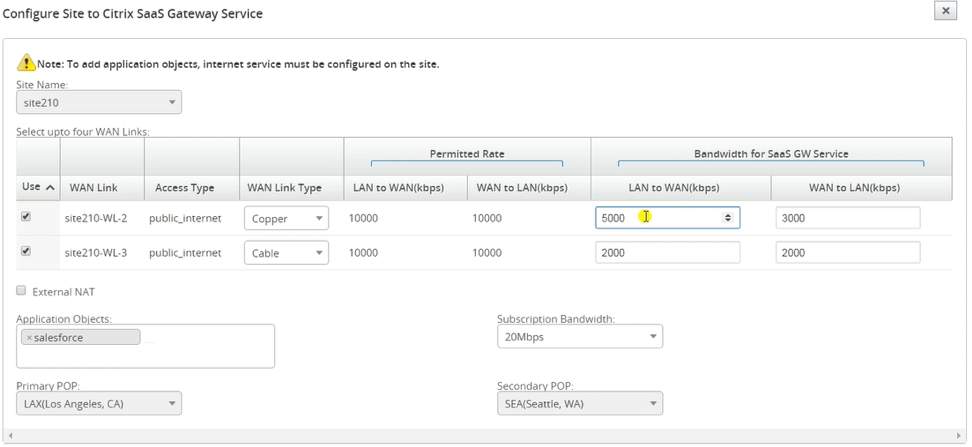Remove salesforce tag with its x icon

tap(29, 338)
